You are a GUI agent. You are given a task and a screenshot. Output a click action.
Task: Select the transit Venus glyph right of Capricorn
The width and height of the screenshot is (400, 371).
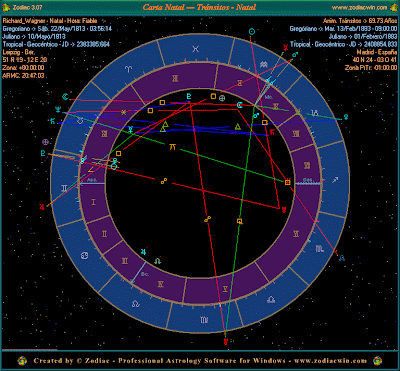[x=346, y=116]
